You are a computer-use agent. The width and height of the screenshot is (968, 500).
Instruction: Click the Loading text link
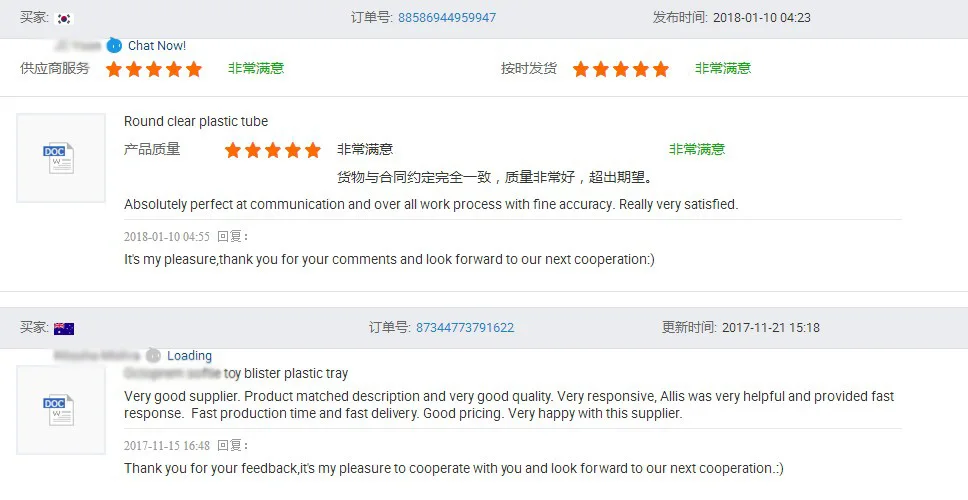tap(189, 355)
